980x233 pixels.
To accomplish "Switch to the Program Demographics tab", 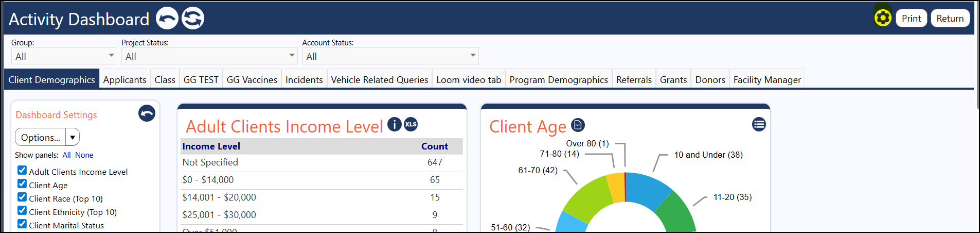I will [559, 79].
